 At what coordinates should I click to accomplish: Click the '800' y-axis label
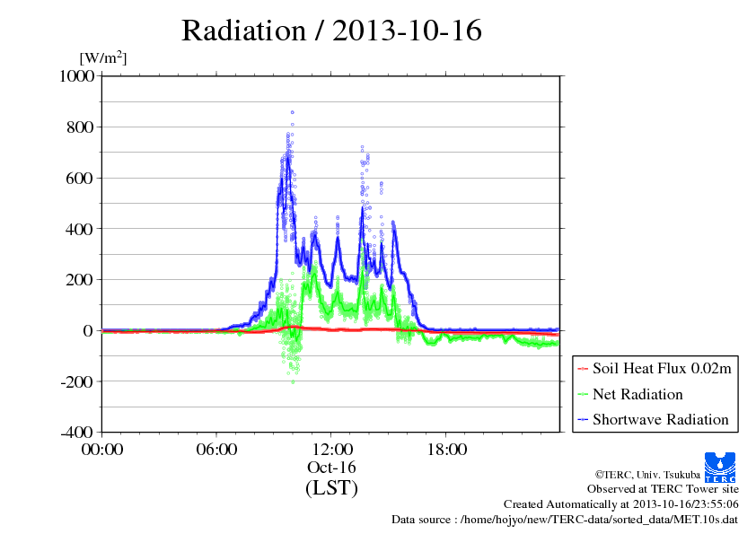click(80, 127)
